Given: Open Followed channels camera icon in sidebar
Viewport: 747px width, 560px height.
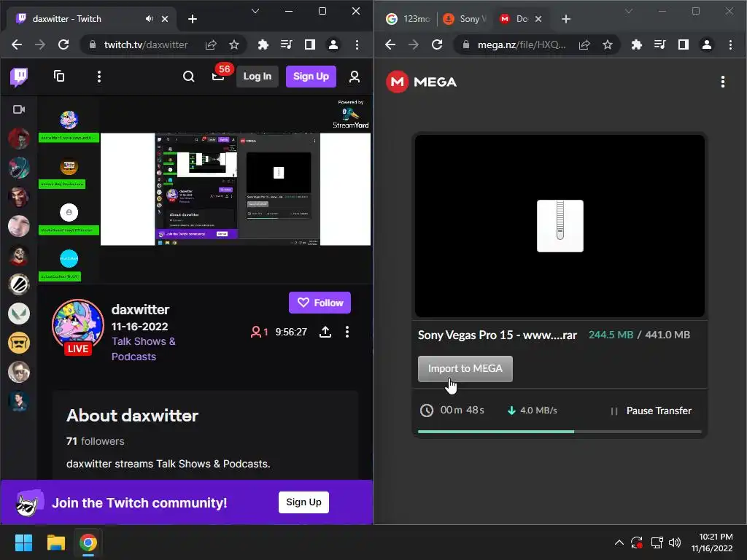Looking at the screenshot, I should click(19, 109).
